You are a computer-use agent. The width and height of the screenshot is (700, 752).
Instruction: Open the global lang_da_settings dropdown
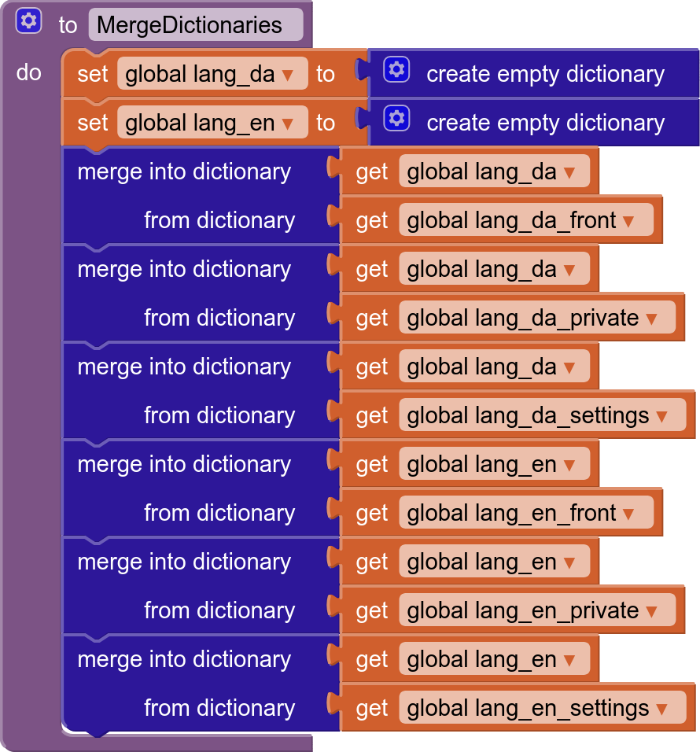pyautogui.click(x=661, y=416)
